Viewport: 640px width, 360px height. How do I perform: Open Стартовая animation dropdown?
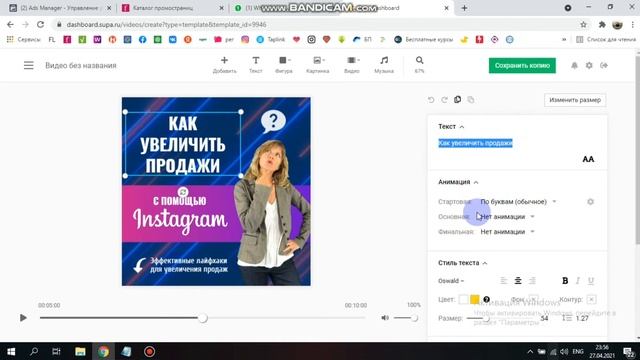click(518, 202)
